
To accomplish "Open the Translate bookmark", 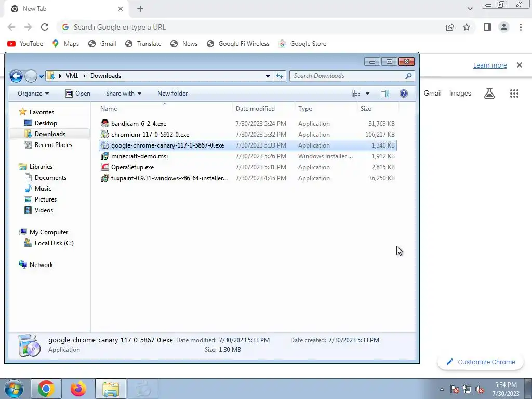I will tap(143, 44).
